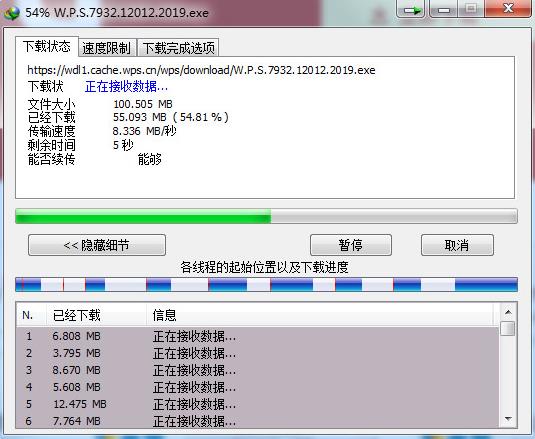Click the 传输速度 label

pos(51,131)
